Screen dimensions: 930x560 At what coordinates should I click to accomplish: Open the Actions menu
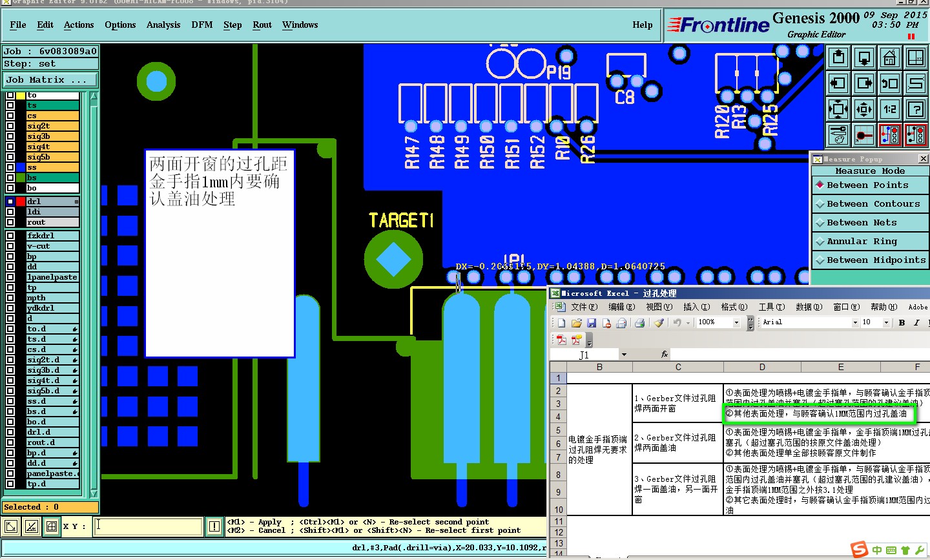point(79,25)
